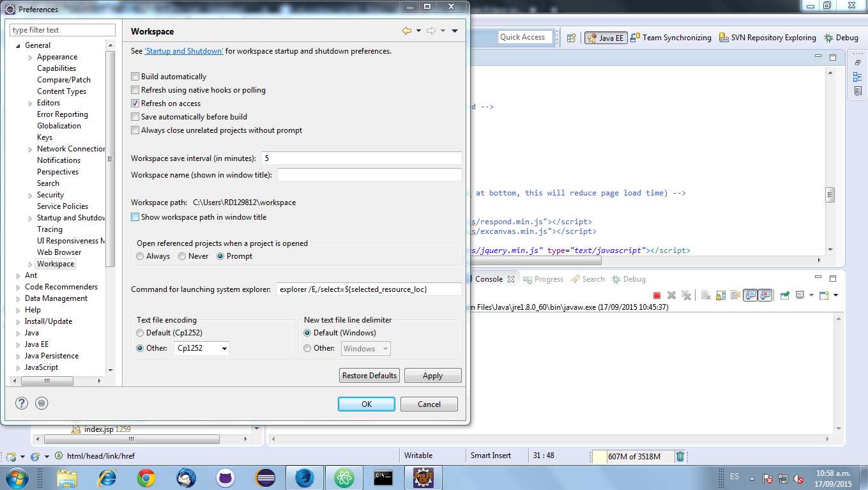Click the Apply button
868x490 pixels.
(433, 376)
